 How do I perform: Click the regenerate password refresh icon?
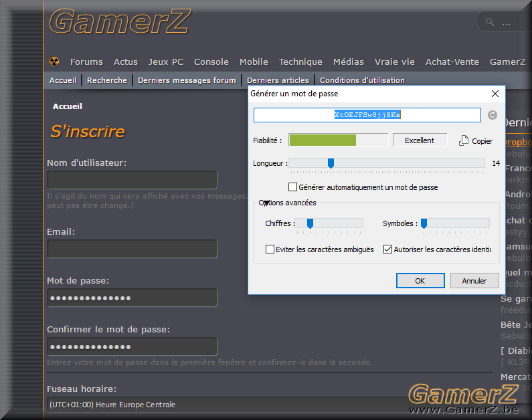tap(493, 115)
